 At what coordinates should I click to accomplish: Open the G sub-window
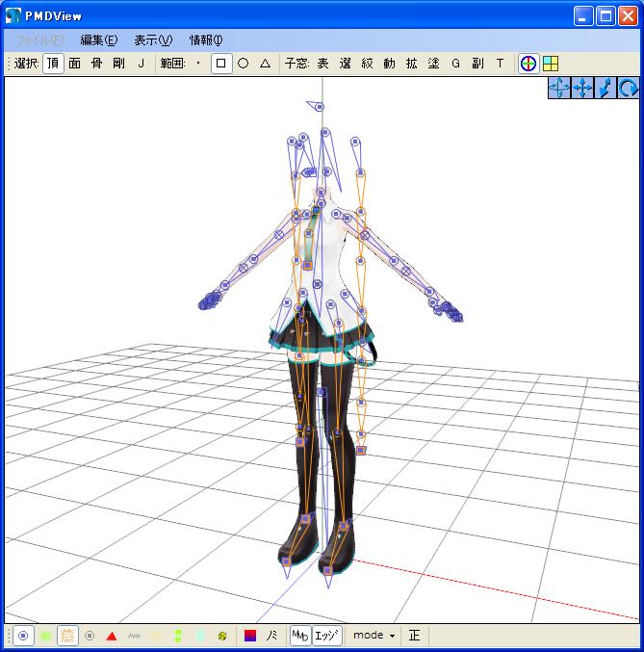(455, 64)
